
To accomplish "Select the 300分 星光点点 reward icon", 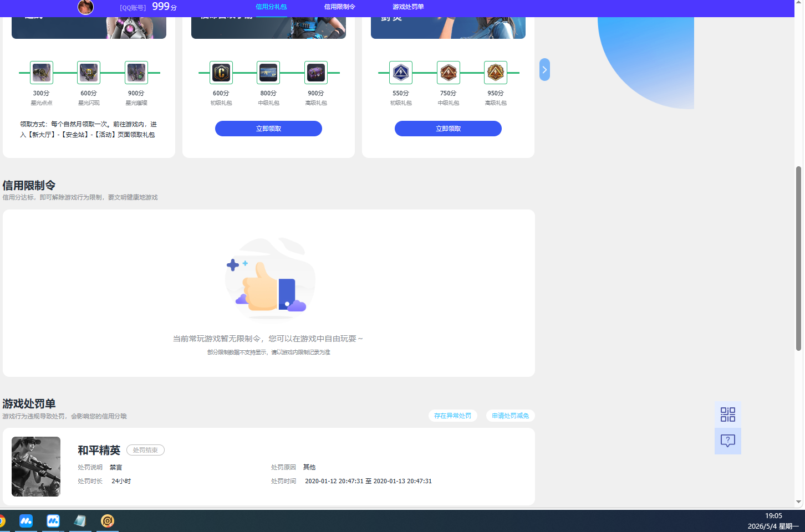I will coord(42,73).
